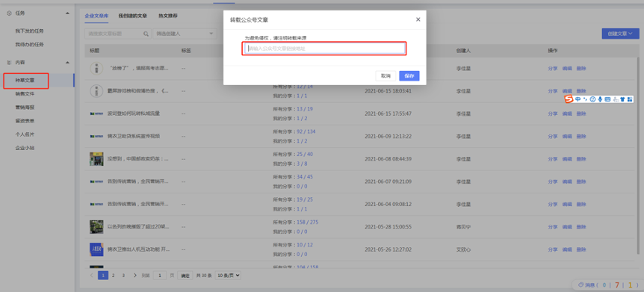
Task: Click the Sogou S logo icon
Action: coord(569,99)
